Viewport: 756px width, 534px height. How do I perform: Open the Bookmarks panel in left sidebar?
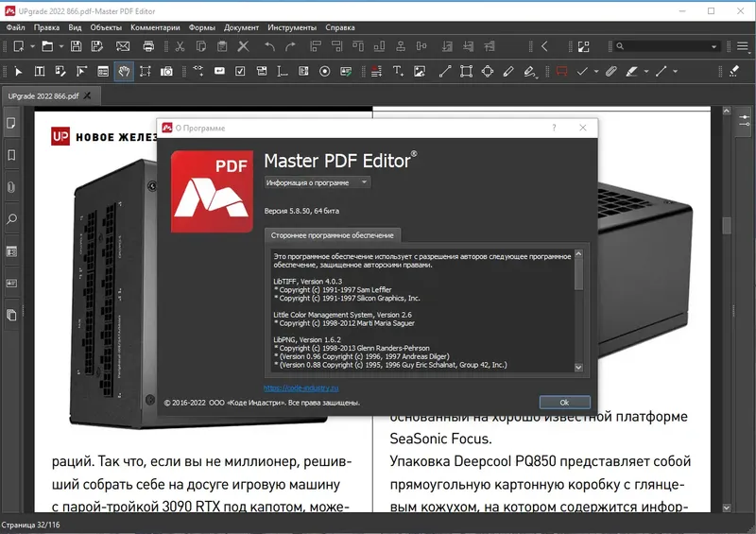click(x=11, y=155)
